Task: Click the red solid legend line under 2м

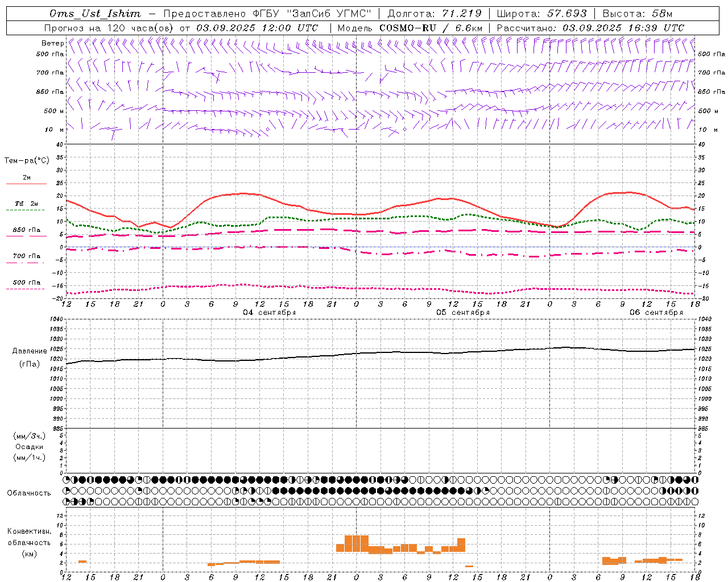Action: coord(26,184)
